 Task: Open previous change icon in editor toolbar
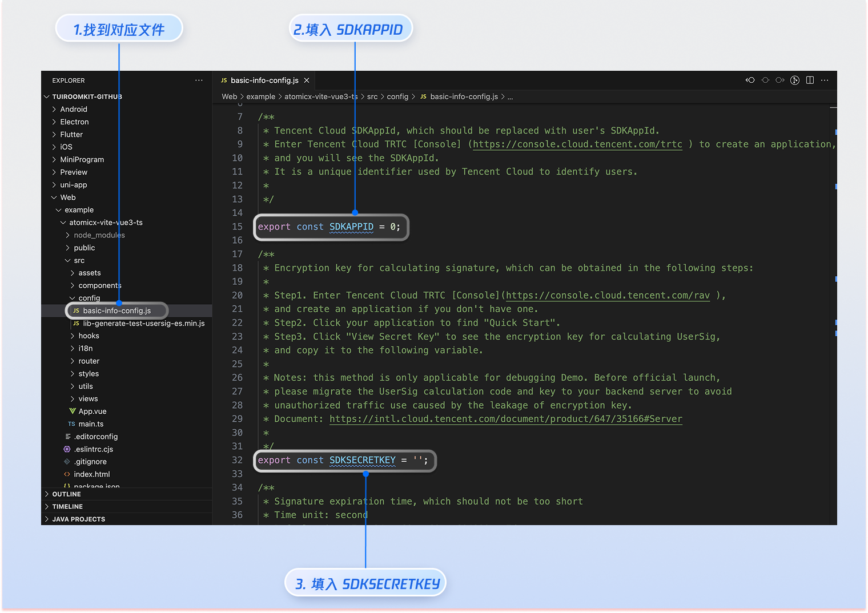click(750, 80)
